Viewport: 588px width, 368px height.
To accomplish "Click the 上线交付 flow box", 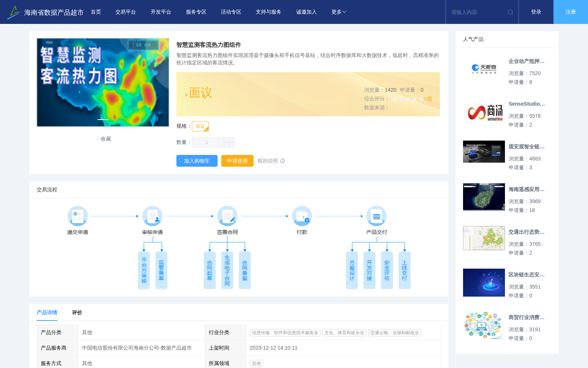I will (x=405, y=270).
